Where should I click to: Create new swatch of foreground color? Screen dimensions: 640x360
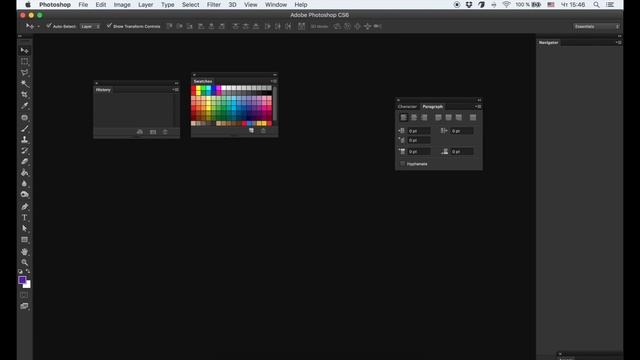[x=251, y=131]
